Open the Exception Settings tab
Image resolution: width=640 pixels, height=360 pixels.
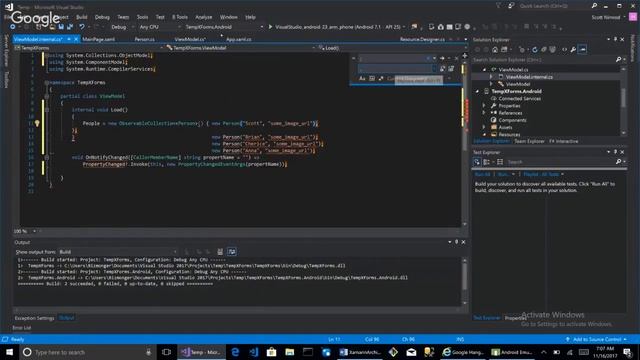(x=34, y=318)
